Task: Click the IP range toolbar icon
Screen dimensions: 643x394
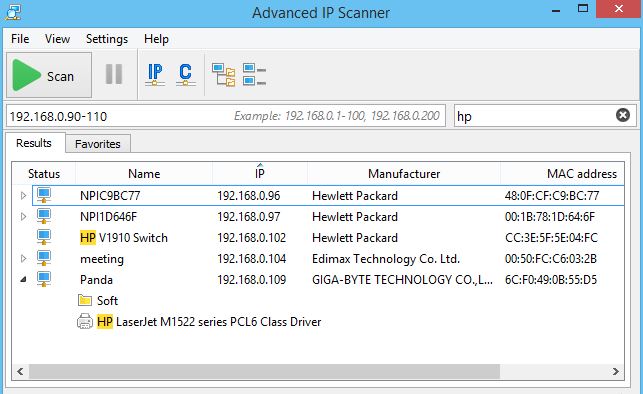Action: click(x=155, y=75)
